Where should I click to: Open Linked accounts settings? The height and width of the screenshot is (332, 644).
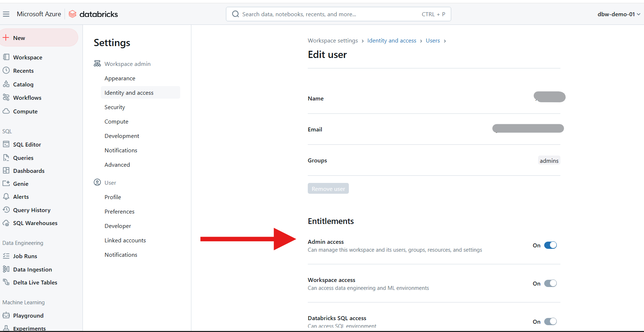pyautogui.click(x=125, y=240)
